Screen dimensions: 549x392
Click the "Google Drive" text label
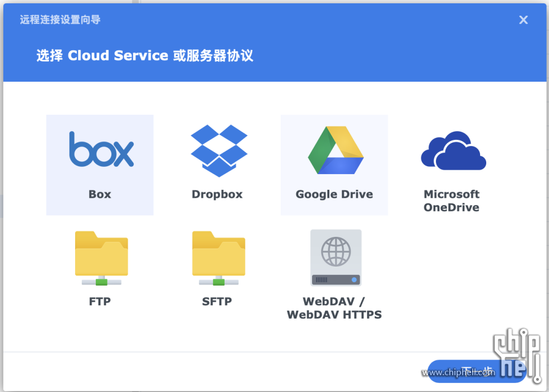[334, 194]
